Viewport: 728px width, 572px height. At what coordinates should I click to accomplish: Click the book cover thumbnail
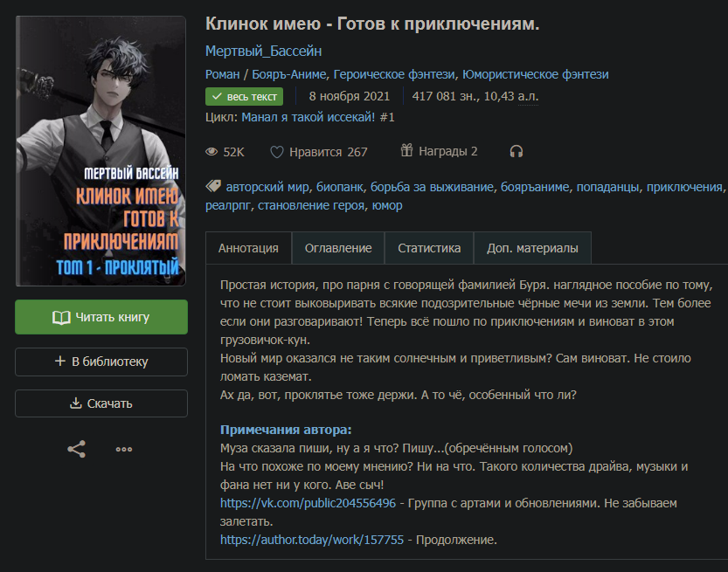(101, 151)
